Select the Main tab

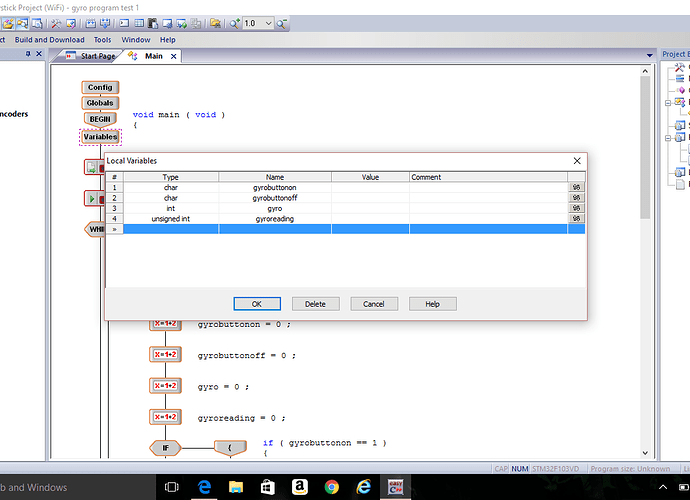[154, 56]
